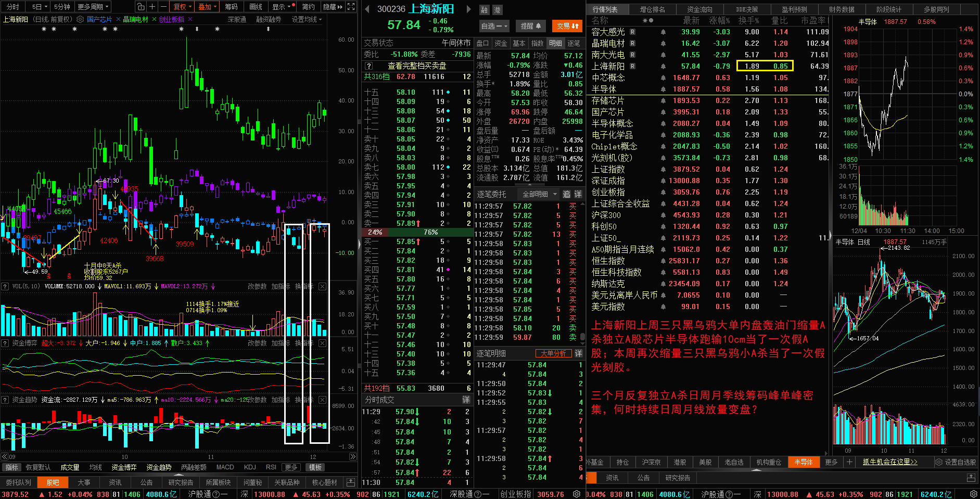Click right scroll arrow under K-line chart
The image size is (980, 499).
352,456
